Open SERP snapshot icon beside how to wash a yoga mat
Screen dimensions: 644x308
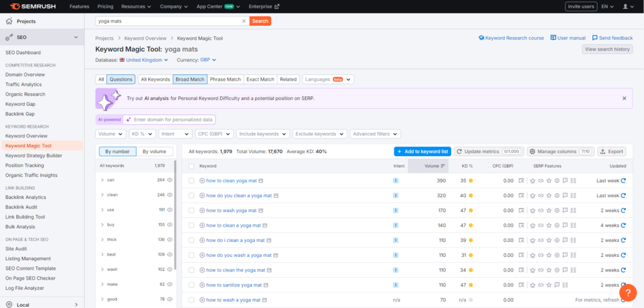coord(264,300)
